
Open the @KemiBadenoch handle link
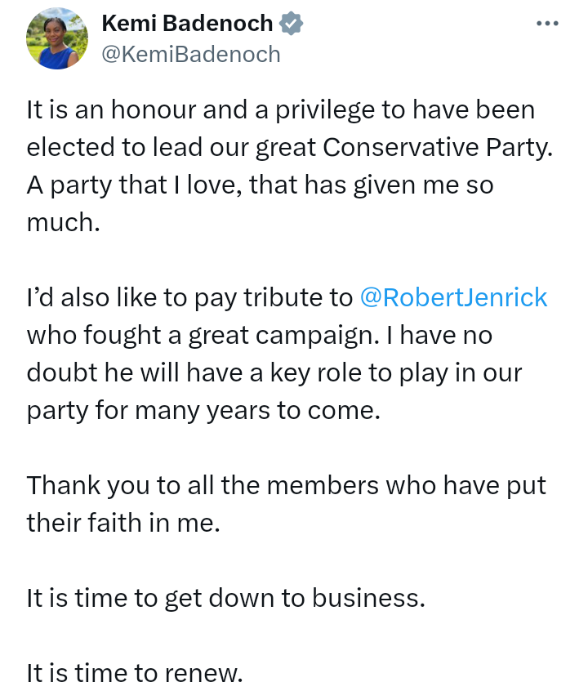tap(190, 54)
